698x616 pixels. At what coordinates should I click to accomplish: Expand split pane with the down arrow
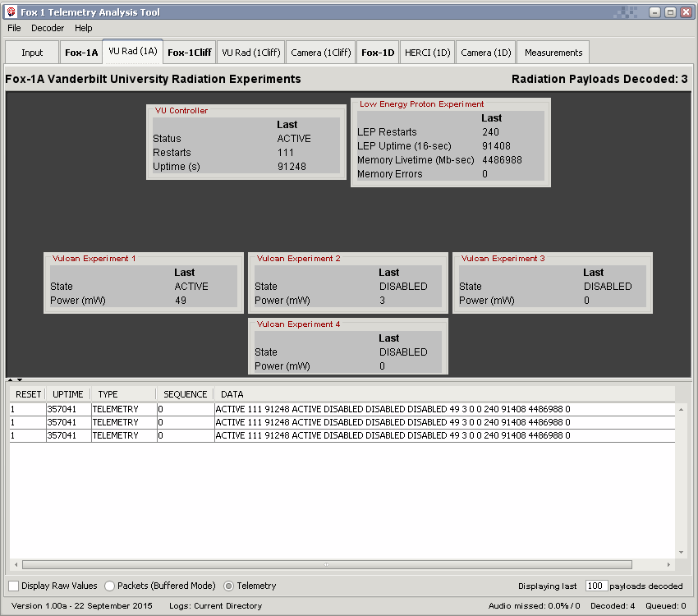19,379
